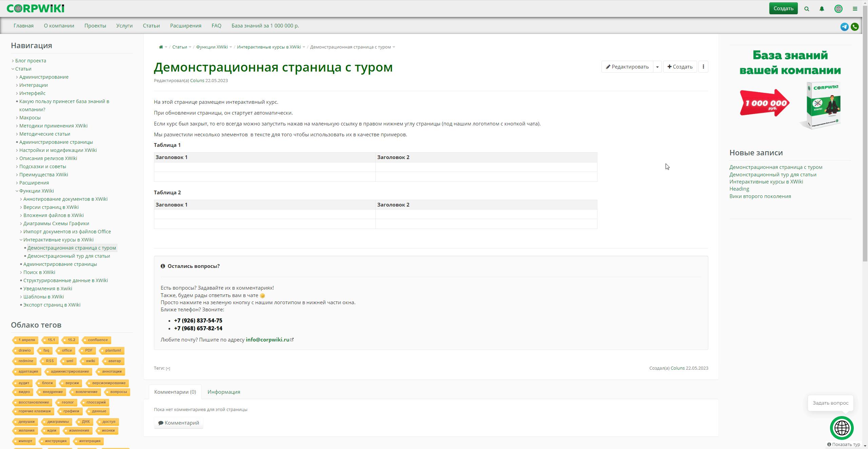Open Уведомления в Xwiki tree link
This screenshot has height=449, width=868.
tap(48, 289)
